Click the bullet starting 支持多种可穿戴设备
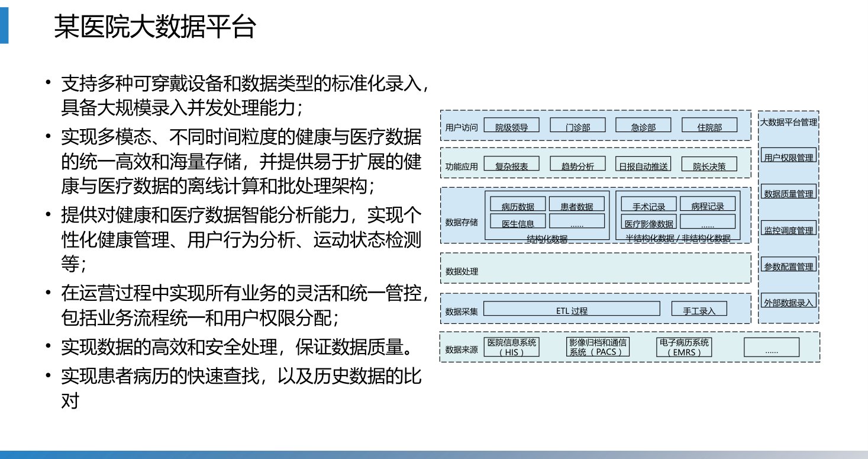The width and height of the screenshot is (868, 459). (245, 95)
